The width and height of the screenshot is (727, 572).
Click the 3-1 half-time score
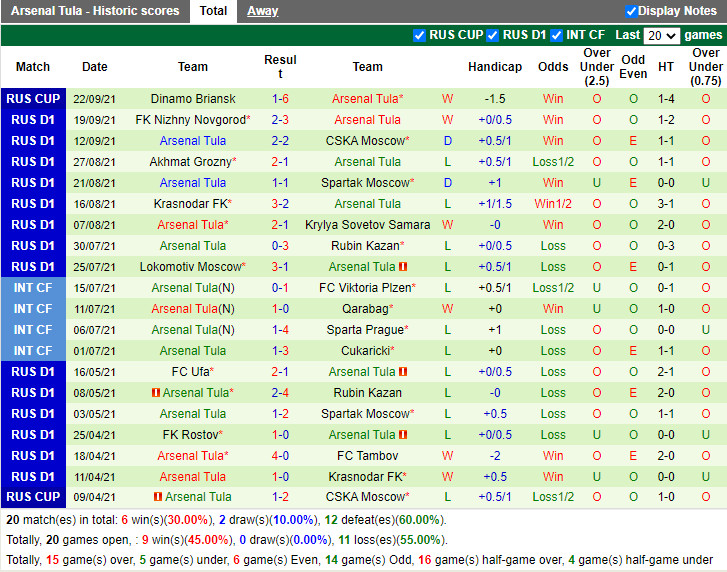(666, 203)
